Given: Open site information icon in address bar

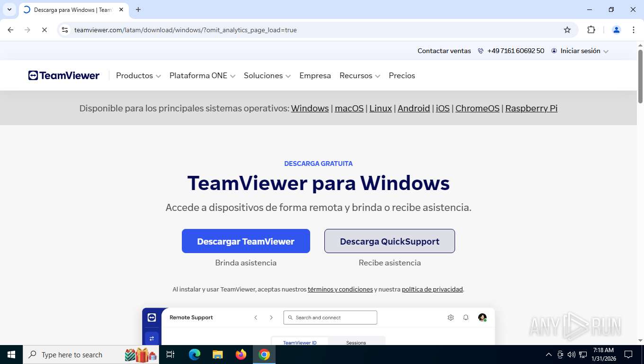Looking at the screenshot, I should pyautogui.click(x=65, y=30).
